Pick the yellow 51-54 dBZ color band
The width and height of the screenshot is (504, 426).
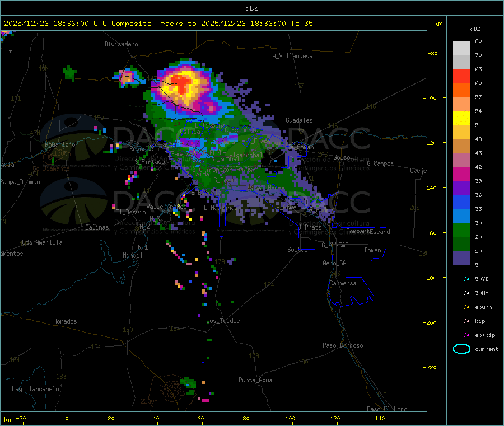(461, 118)
